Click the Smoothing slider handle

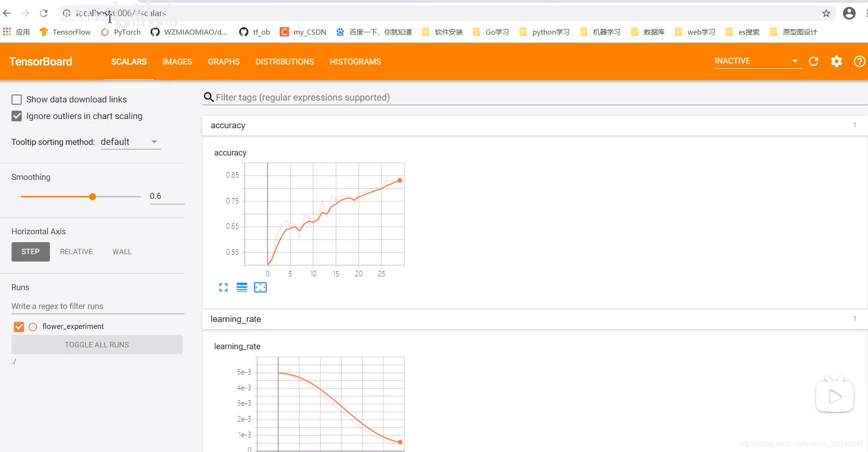(x=92, y=196)
